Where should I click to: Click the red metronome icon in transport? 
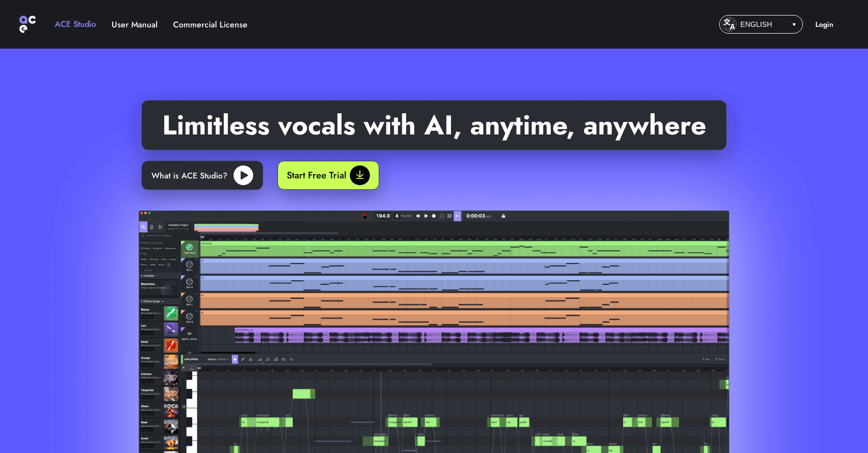[364, 216]
